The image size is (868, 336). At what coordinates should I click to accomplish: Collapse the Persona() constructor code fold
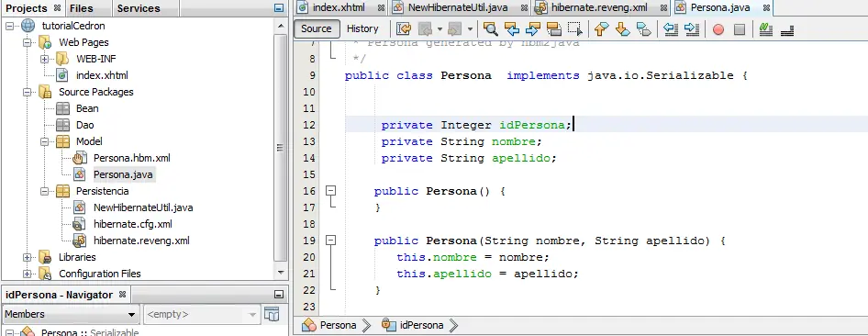(x=330, y=191)
